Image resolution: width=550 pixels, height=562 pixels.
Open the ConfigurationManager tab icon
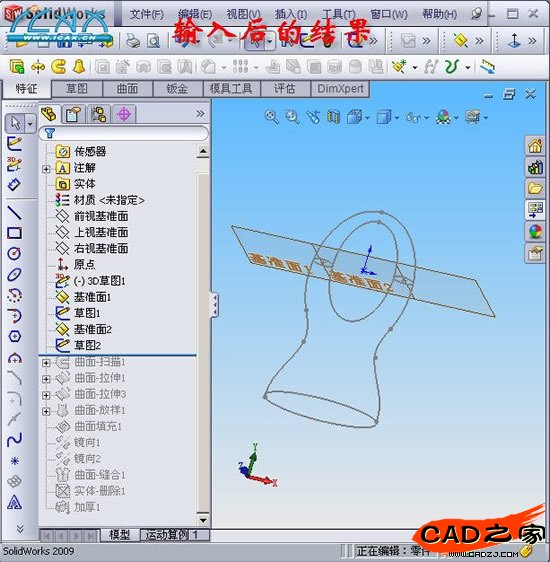pos(99,115)
